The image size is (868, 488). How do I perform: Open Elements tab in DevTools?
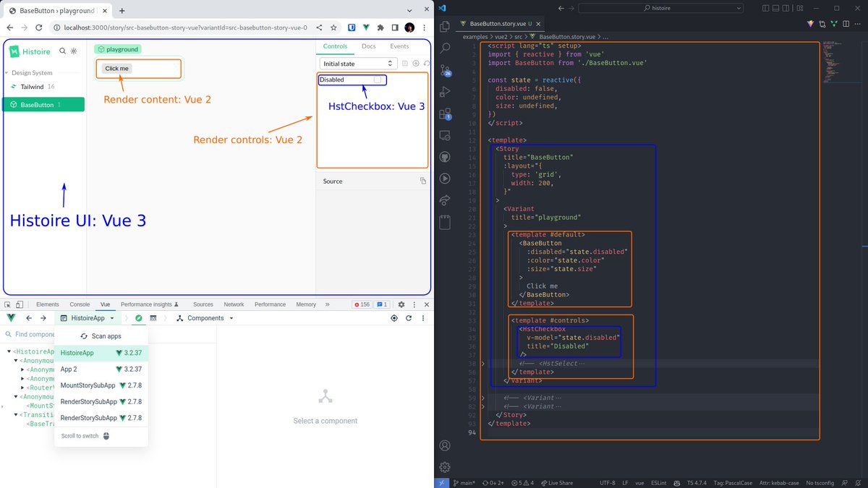(x=48, y=304)
